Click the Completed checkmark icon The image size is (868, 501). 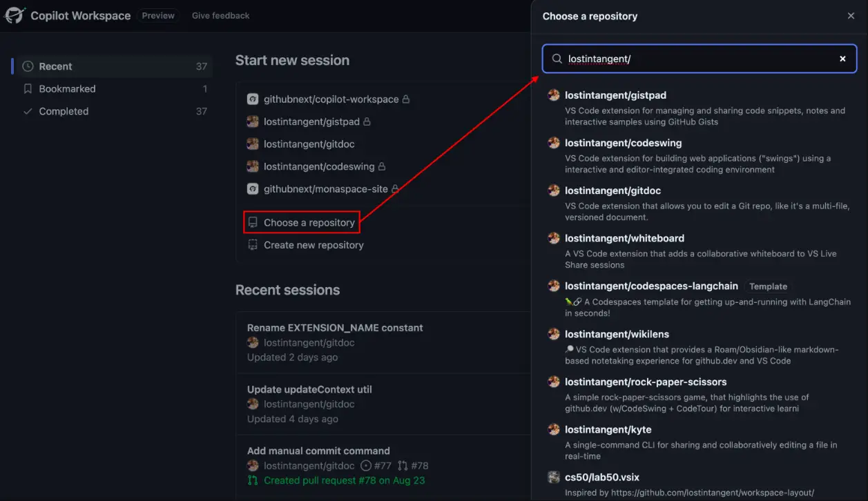28,111
